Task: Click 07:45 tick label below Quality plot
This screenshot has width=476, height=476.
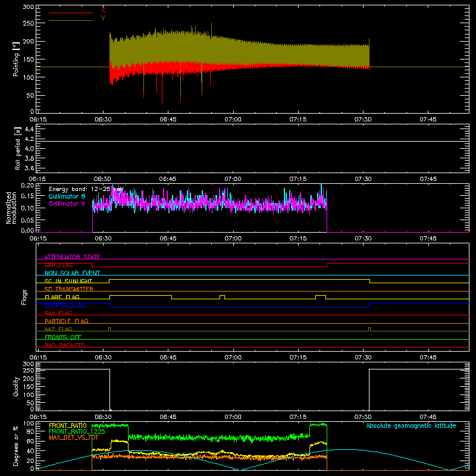Action: 428,417
